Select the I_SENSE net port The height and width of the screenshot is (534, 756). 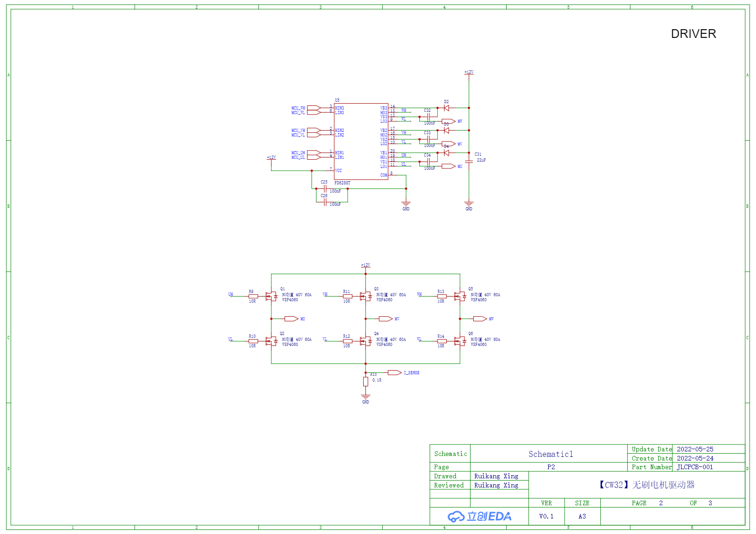[x=395, y=373]
